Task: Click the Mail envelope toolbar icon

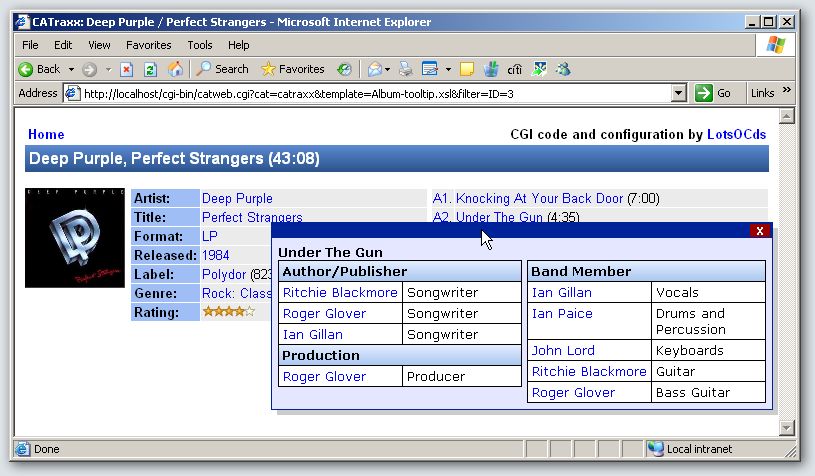Action: coord(376,69)
